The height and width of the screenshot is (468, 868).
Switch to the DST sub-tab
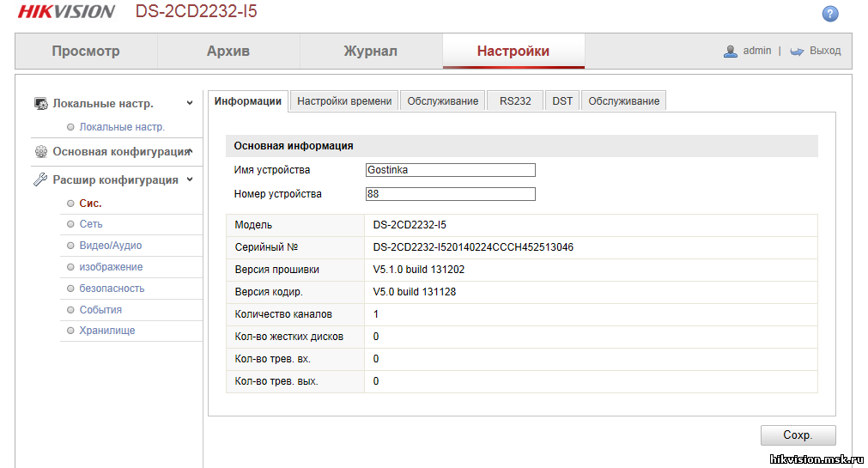click(x=562, y=101)
